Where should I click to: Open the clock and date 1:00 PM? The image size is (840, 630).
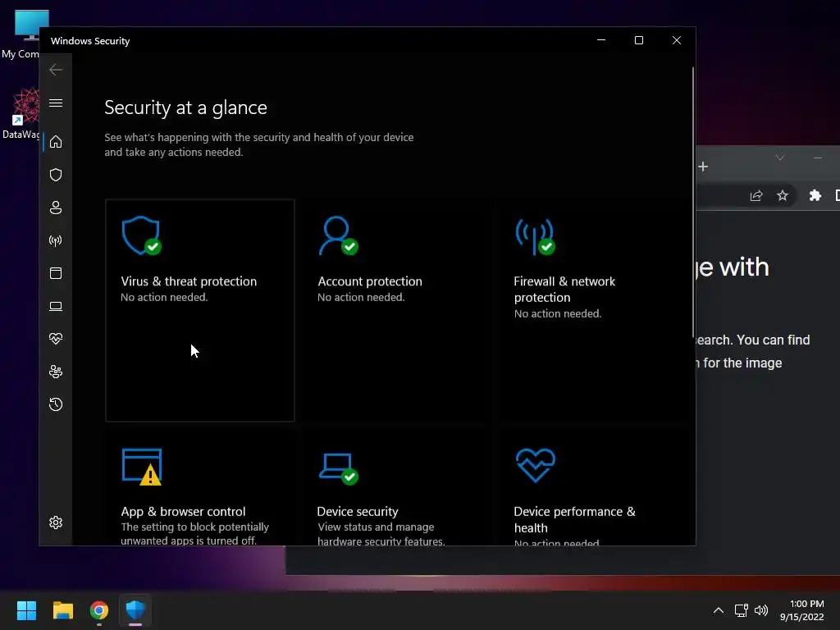(x=802, y=610)
